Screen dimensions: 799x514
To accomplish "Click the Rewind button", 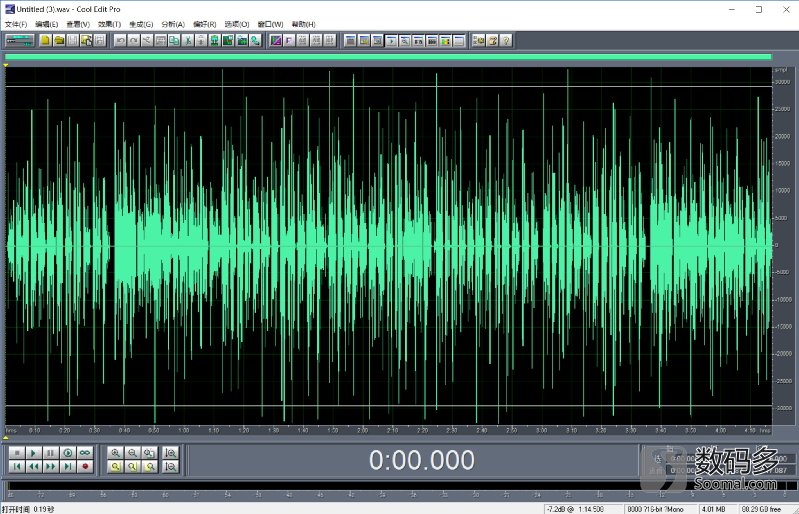I will (35, 466).
